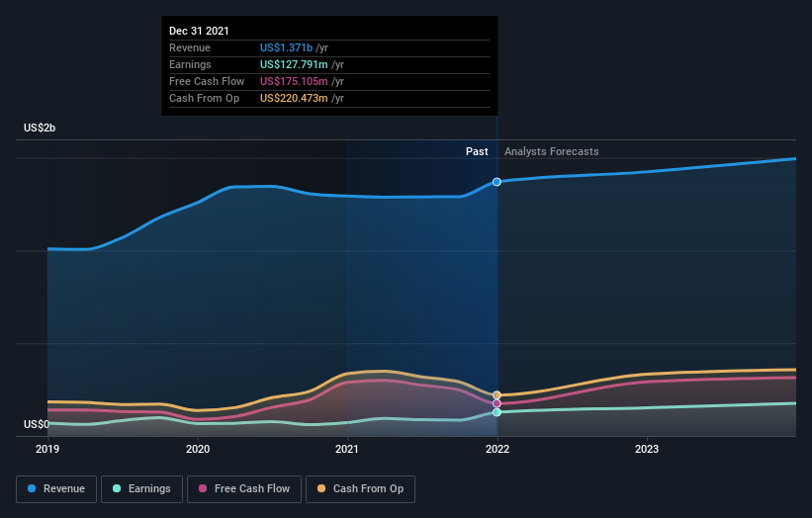812x518 pixels.
Task: Click the US$0 y-axis label
Action: [x=37, y=424]
